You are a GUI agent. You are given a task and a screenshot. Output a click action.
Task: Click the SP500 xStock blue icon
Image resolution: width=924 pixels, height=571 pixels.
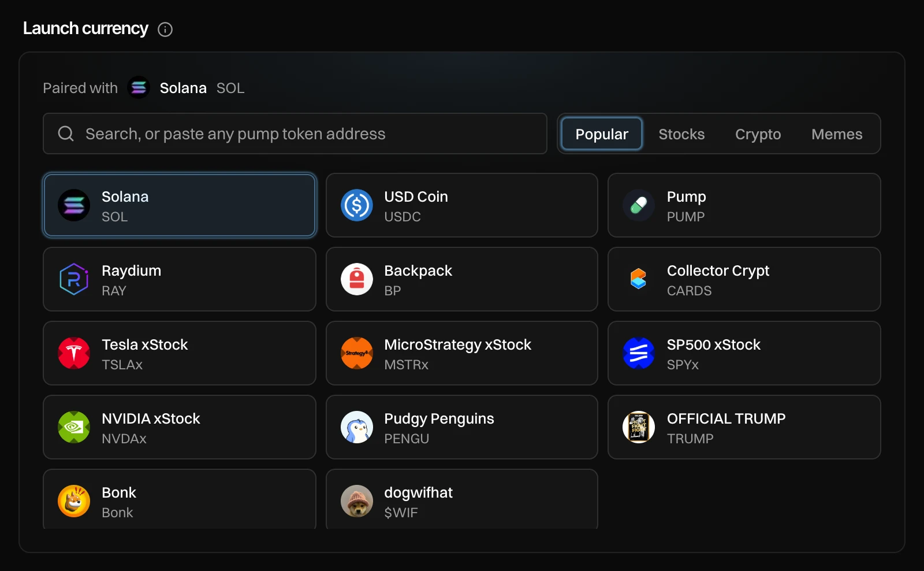click(639, 353)
